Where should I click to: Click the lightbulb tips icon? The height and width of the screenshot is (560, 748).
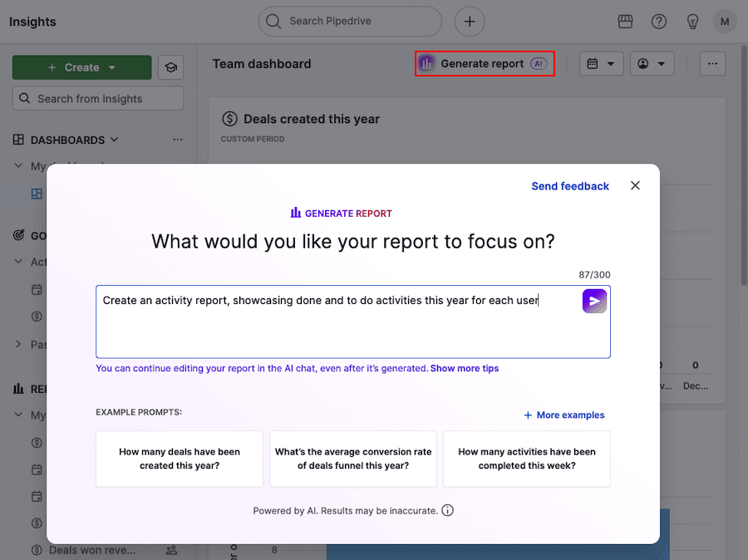[x=691, y=22]
